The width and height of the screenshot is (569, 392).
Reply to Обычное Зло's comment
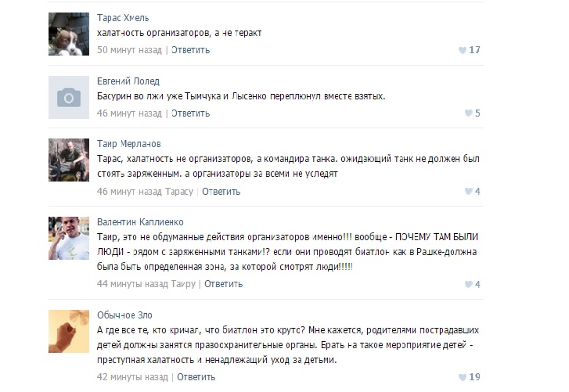click(196, 376)
